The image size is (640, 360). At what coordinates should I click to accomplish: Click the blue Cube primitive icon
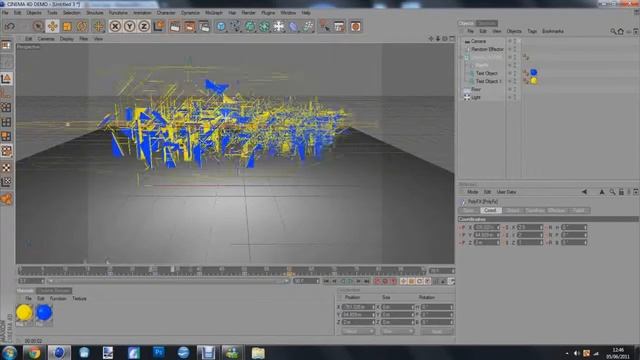coord(221,27)
